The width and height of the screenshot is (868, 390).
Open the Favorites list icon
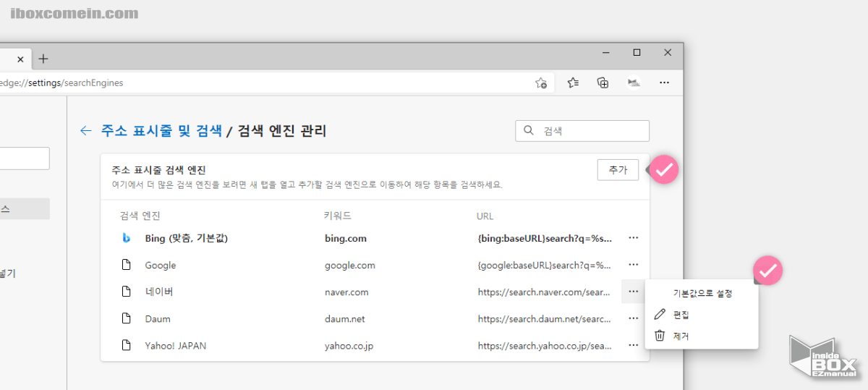(x=573, y=82)
